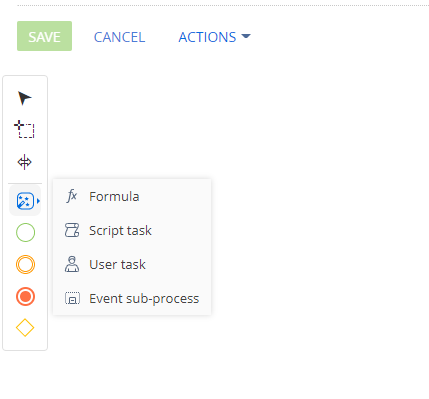Click the user person icon
This screenshot has width=429, height=399.
point(72,264)
